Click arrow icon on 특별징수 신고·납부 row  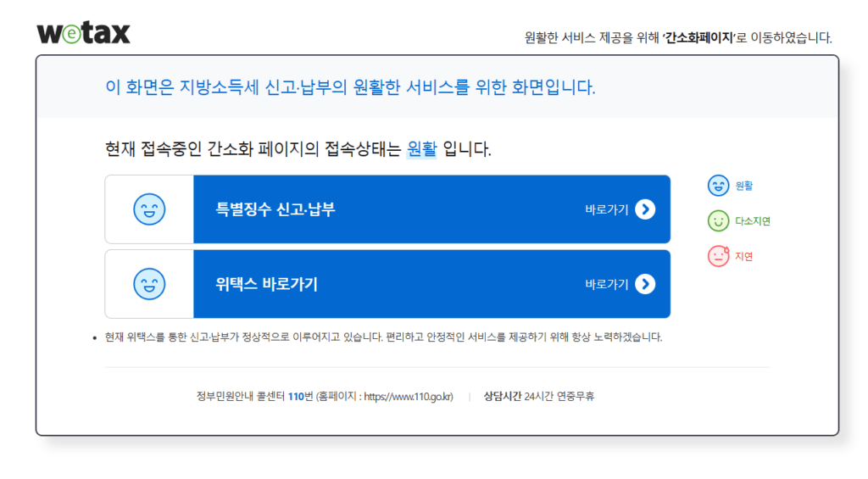645,209
